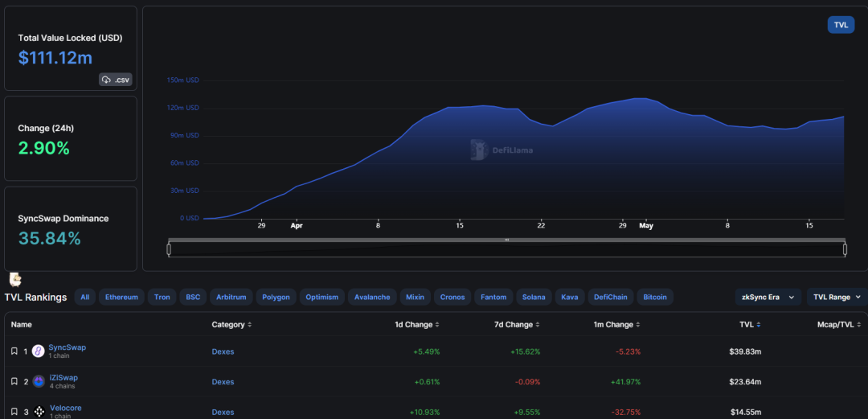Image resolution: width=868 pixels, height=419 pixels.
Task: Open the SyncSwap protocol link
Action: pyautogui.click(x=67, y=347)
